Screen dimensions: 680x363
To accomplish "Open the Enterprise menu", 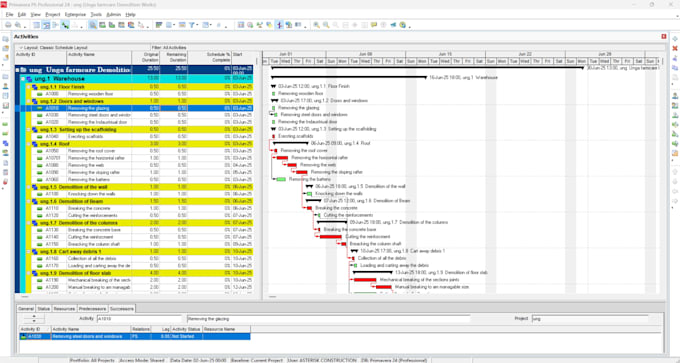I will pos(74,14).
